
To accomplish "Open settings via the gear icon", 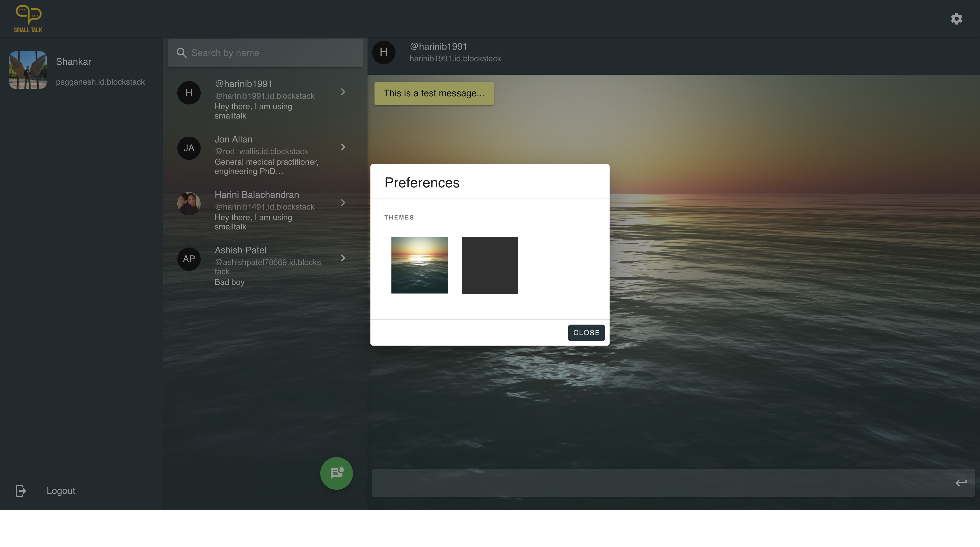I will tap(956, 19).
